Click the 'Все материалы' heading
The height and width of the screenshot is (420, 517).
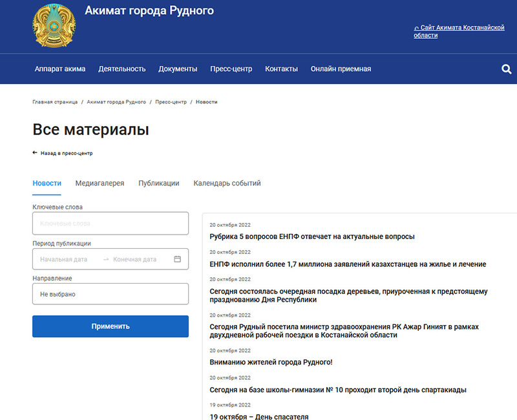(x=90, y=129)
